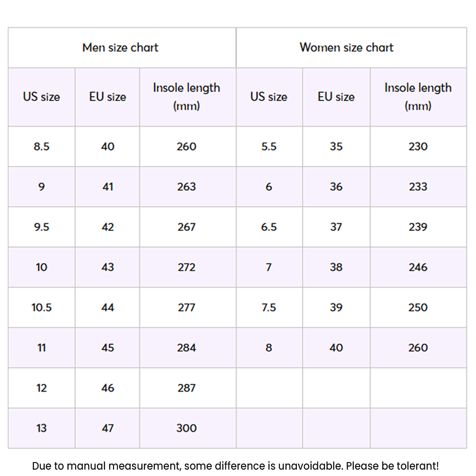Click the "Women size chart" header
The height and width of the screenshot is (476, 476).
[x=346, y=48]
